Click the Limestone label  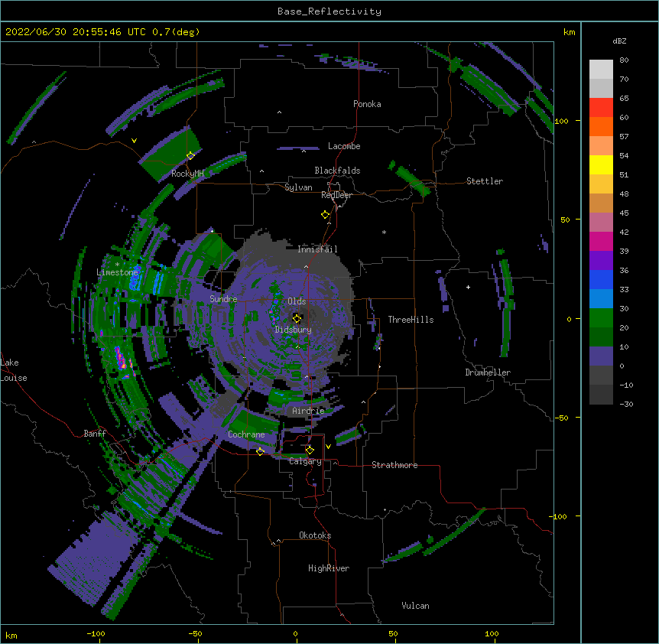coord(117,272)
